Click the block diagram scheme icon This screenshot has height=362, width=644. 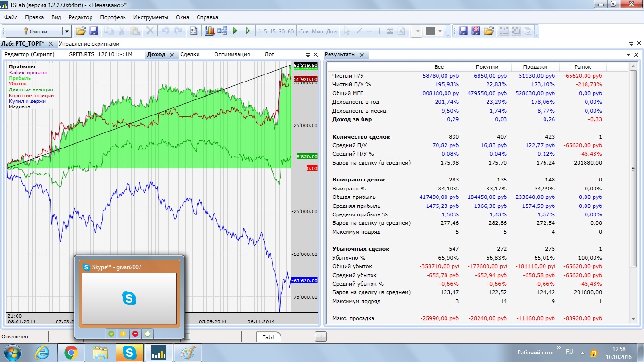click(223, 31)
